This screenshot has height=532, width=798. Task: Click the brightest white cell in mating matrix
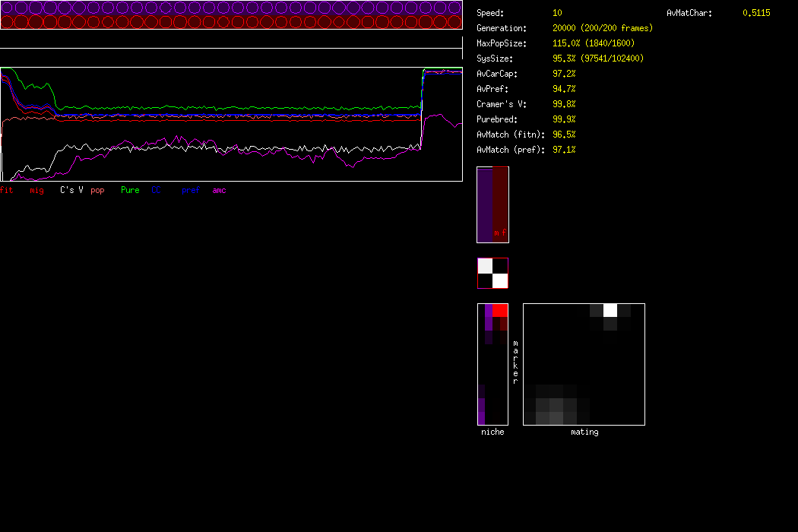point(610,310)
